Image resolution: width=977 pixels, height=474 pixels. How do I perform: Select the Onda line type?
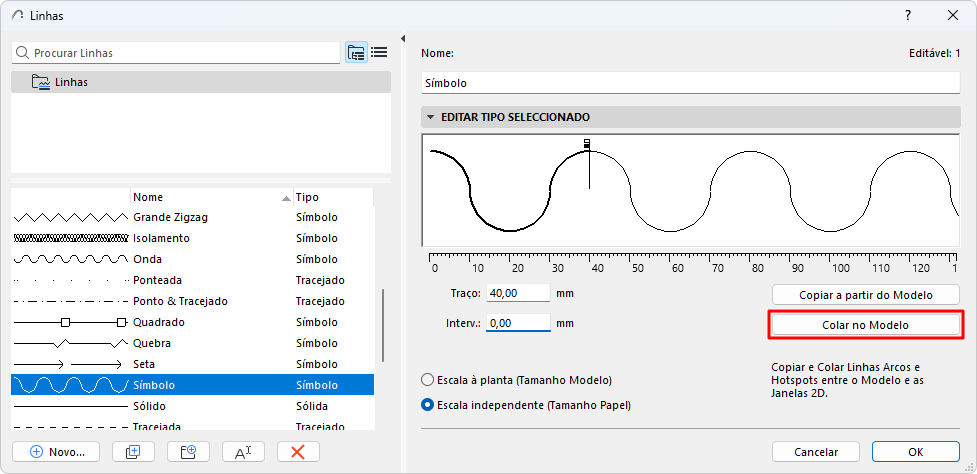(193, 259)
